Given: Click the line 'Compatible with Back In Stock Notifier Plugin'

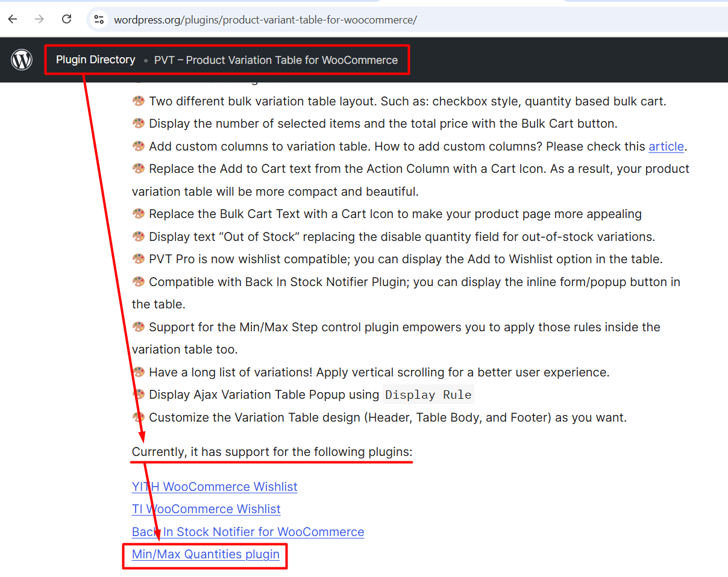Looking at the screenshot, I should 406,293.
